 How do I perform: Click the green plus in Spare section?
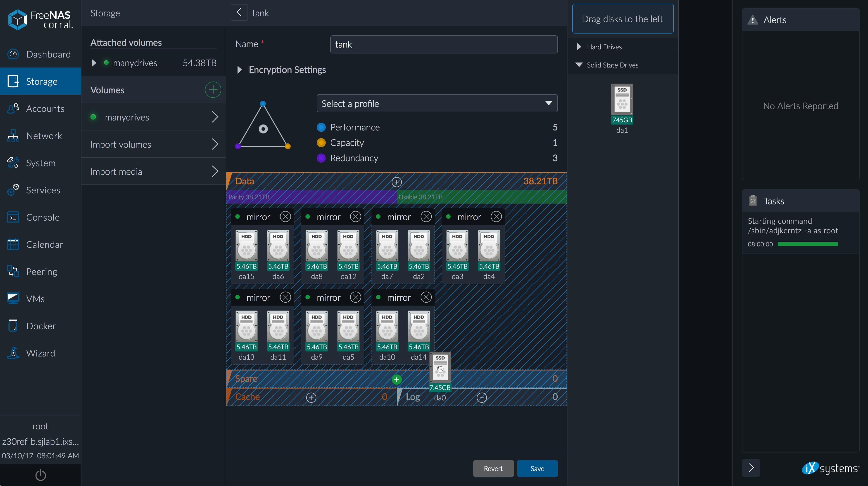tap(396, 379)
